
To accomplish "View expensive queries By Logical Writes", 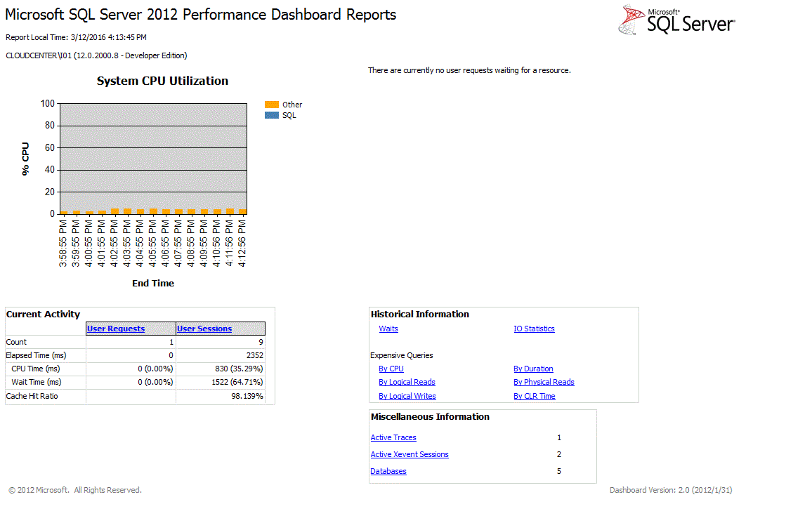I will (x=407, y=396).
